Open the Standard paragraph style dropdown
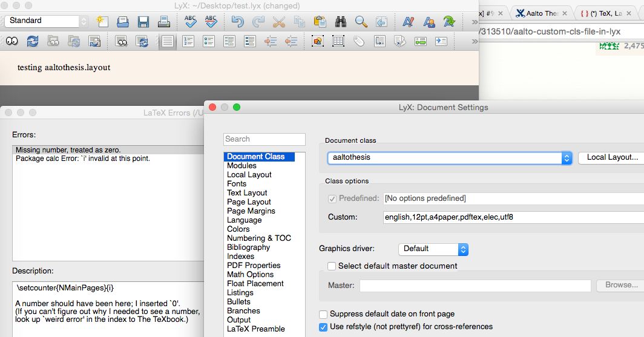This screenshot has height=337, width=644. 46,21
